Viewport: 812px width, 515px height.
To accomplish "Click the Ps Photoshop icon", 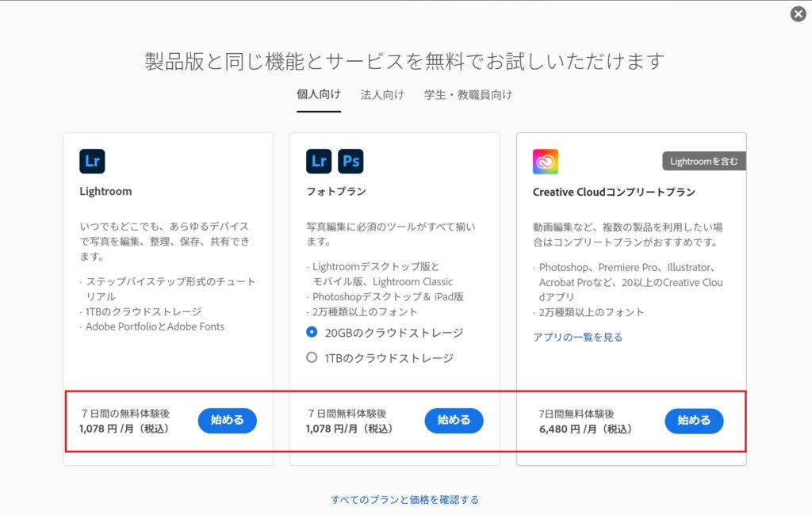I will point(350,161).
